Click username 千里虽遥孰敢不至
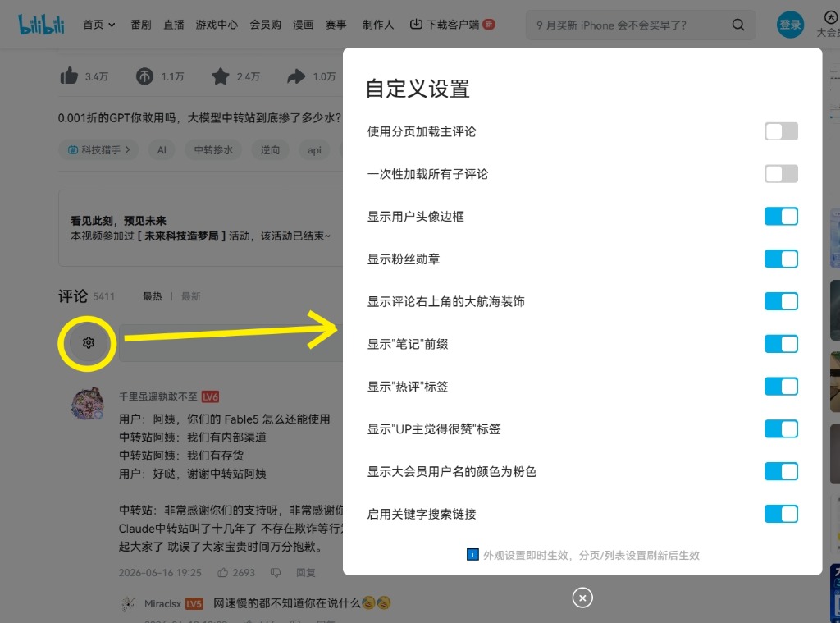 pyautogui.click(x=158, y=396)
